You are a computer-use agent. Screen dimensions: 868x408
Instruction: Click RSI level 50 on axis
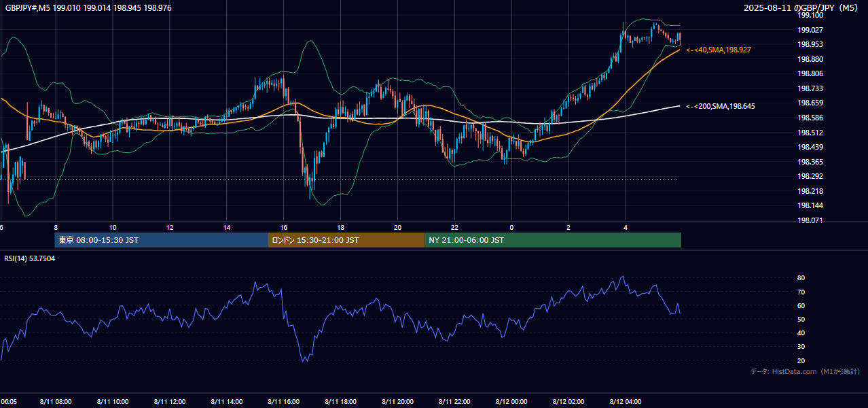pyautogui.click(x=801, y=319)
